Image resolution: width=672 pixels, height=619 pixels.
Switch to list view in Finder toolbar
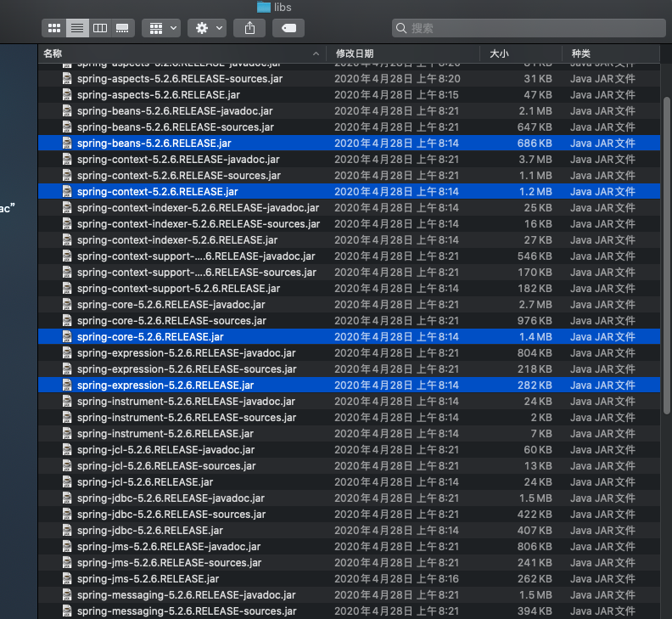coord(77,28)
